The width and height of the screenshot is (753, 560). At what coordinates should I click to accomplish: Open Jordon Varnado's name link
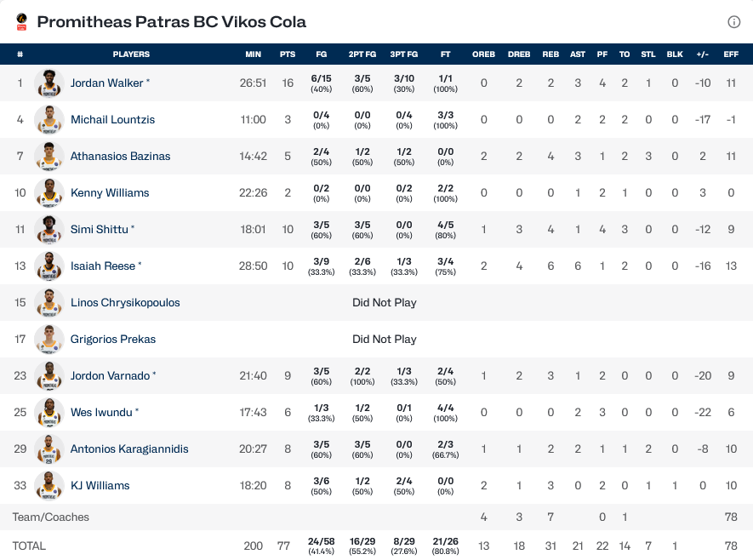111,376
